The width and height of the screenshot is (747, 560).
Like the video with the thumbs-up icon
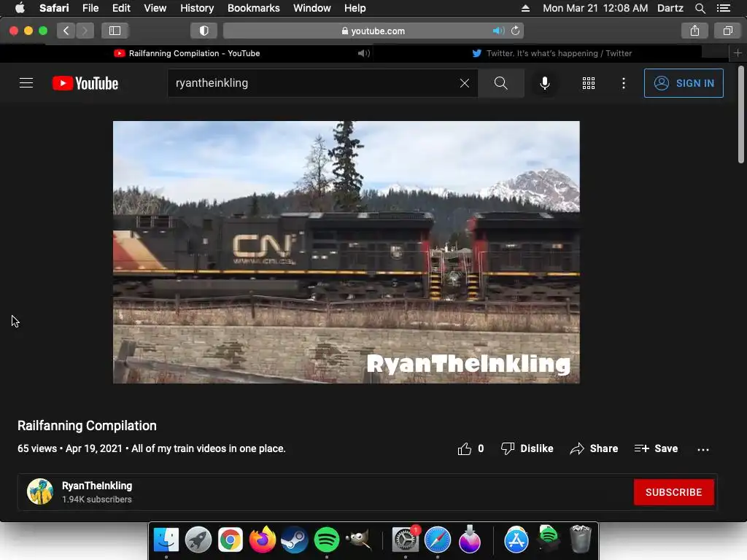coord(465,448)
